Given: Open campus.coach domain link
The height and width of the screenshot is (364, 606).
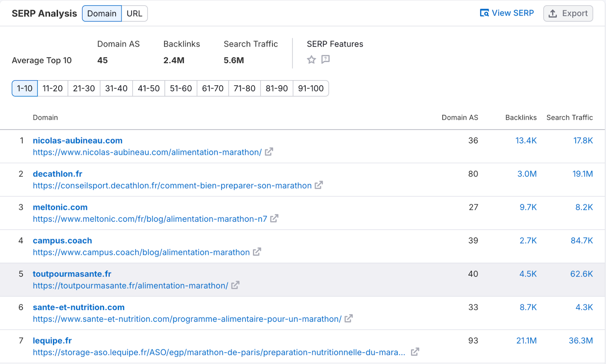Looking at the screenshot, I should pos(62,241).
